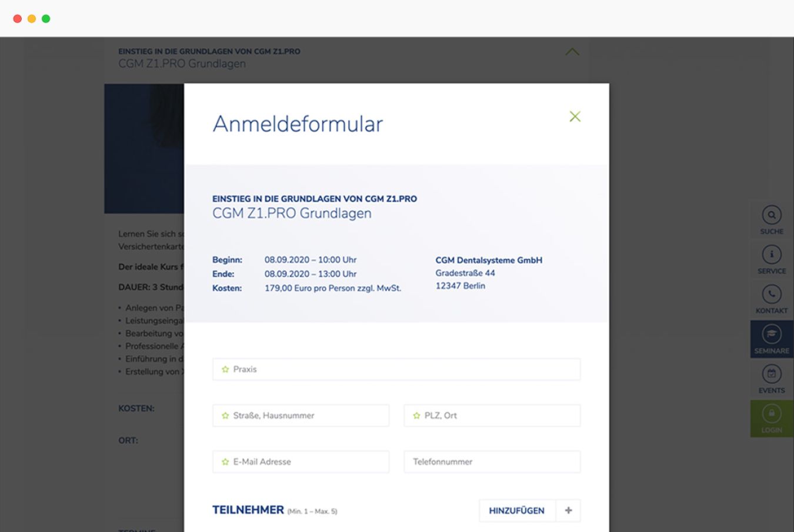Focus the Telefonnummer field
The image size is (794, 532).
(x=492, y=462)
